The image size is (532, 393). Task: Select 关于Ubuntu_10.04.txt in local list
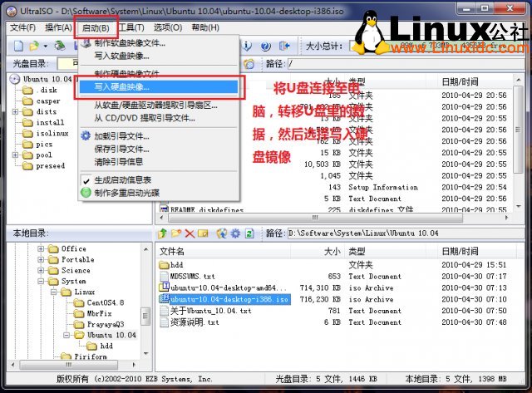210,311
